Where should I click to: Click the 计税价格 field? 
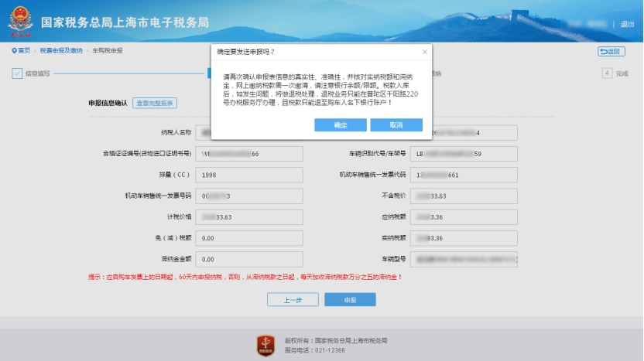(249, 217)
